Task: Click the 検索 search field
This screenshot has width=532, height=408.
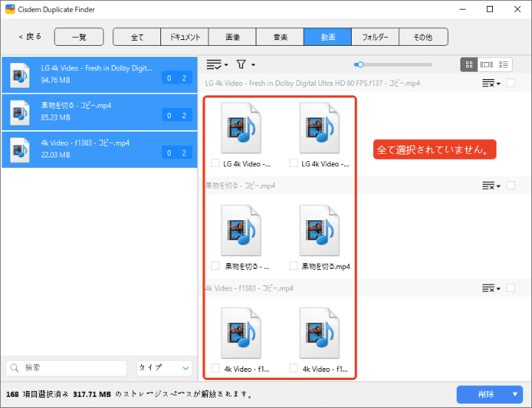Action: pyautogui.click(x=66, y=367)
